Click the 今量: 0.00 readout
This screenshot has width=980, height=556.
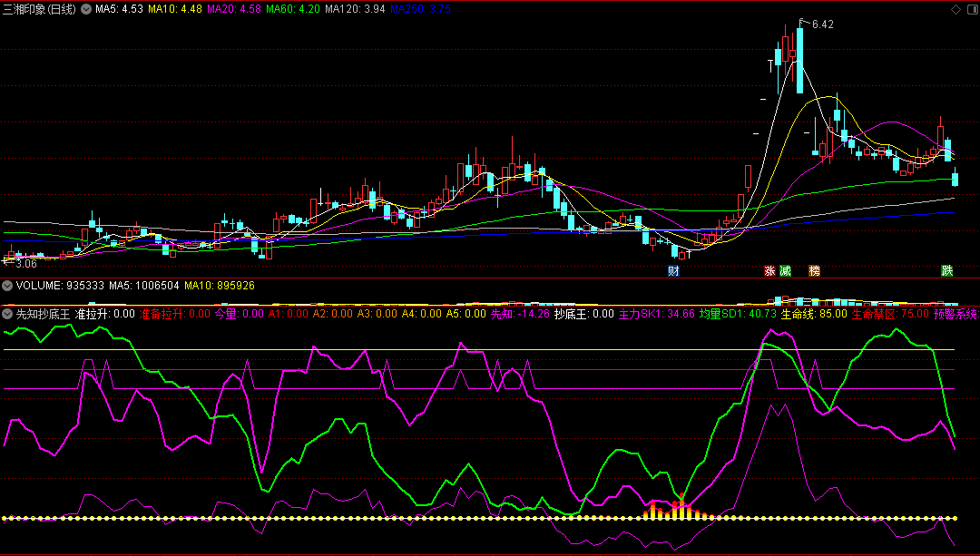click(x=240, y=314)
